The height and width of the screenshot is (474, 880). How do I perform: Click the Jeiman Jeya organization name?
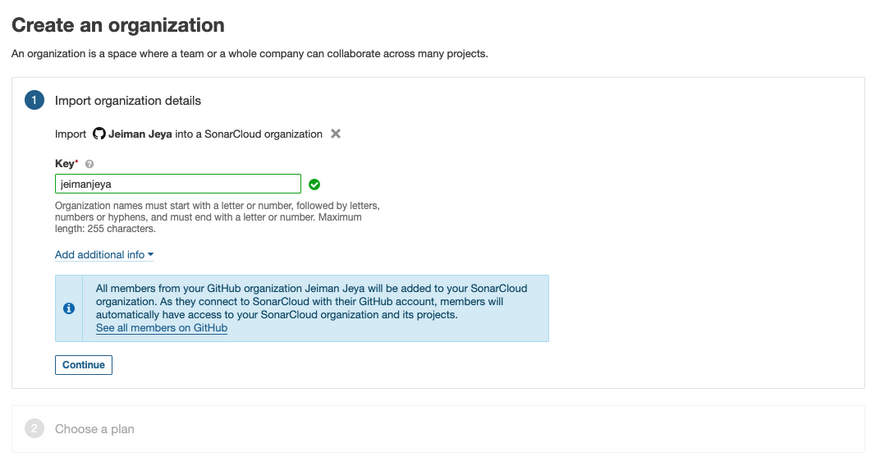(140, 134)
